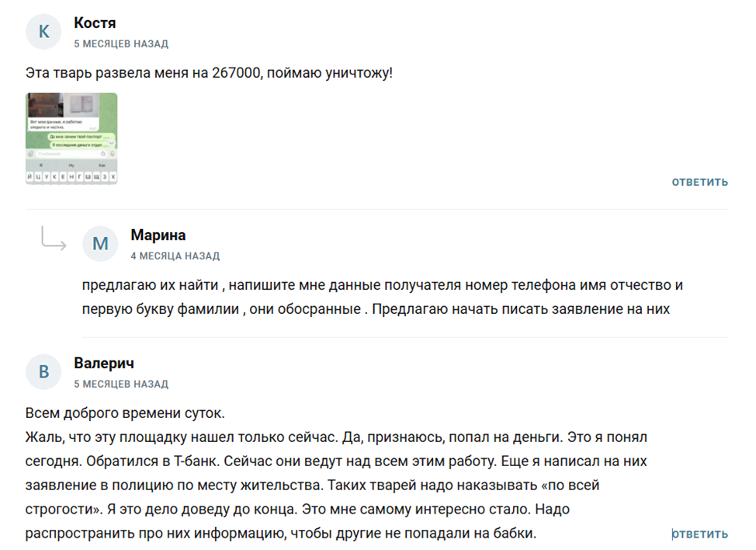Click Костя's round K avatar
This screenshot has height=550, width=756.
pos(43,32)
